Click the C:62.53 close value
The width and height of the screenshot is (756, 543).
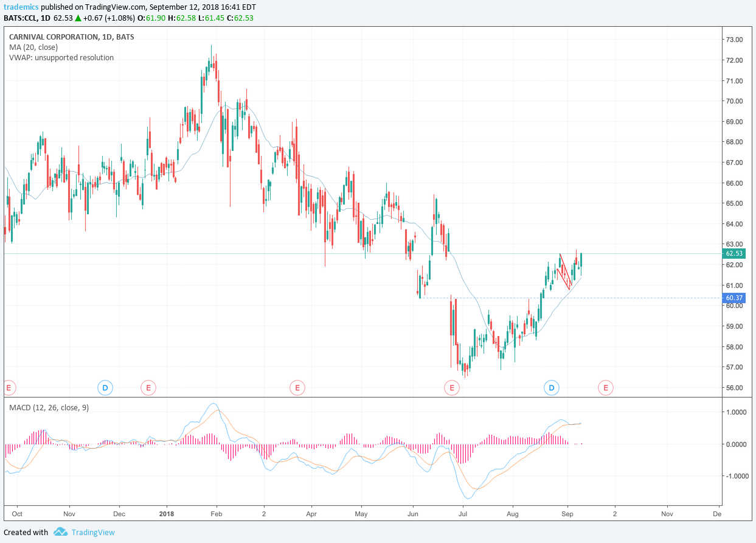point(240,18)
